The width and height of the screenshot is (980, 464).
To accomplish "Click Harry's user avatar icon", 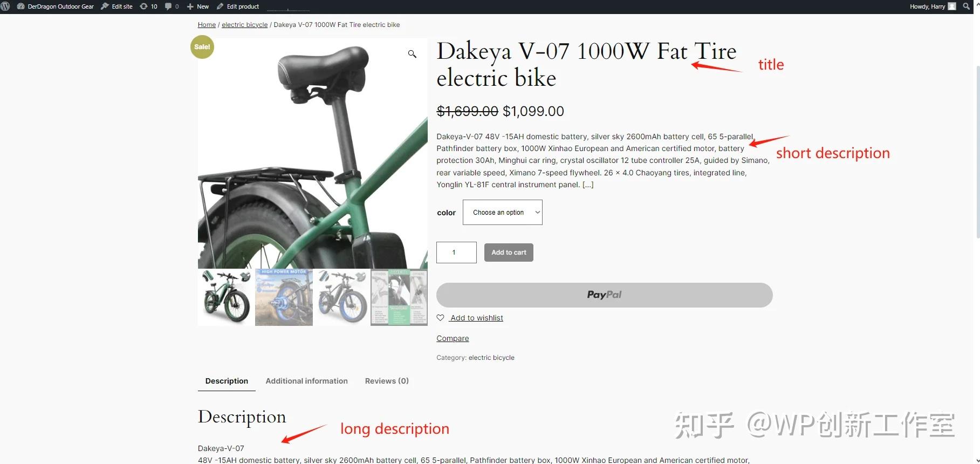I will coord(952,6).
